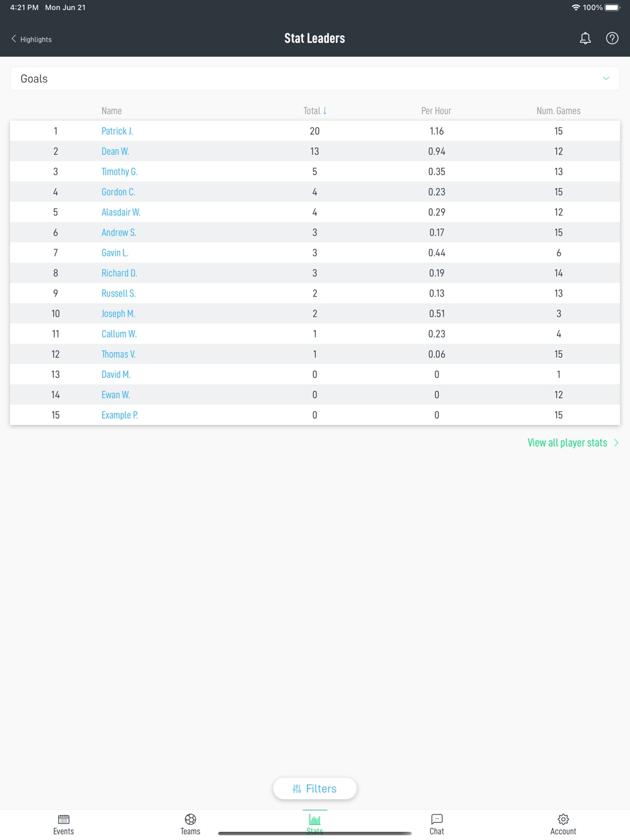This screenshot has height=840, width=630.
Task: Open the notifications bell
Action: (585, 38)
